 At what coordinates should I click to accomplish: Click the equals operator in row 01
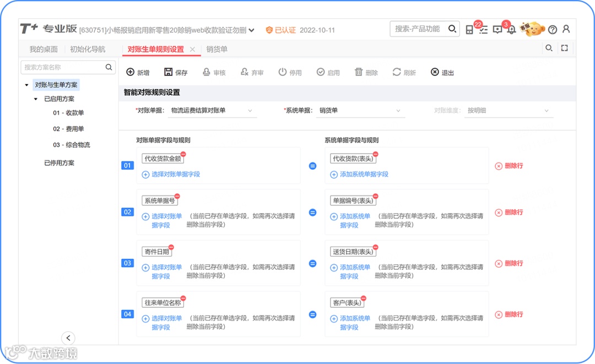coord(313,166)
